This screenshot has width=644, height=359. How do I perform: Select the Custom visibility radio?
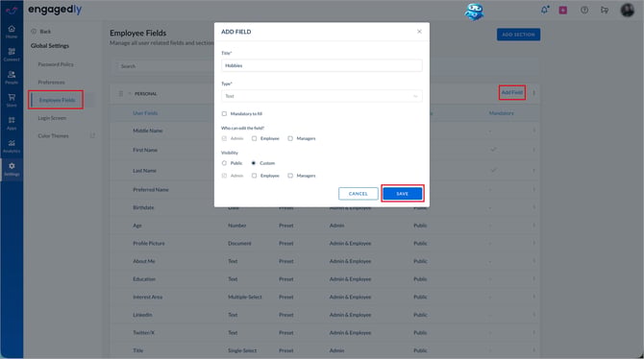254,163
